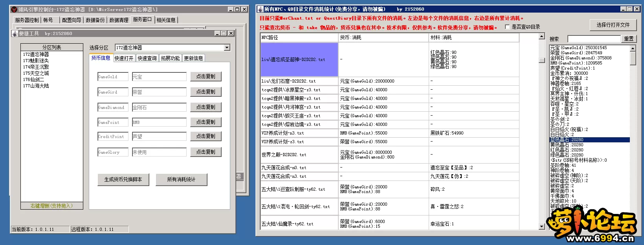Image resolution: width=644 pixels, height=245 pixels.
Task: Select the 服务窗口 tab
Action: 142,19
